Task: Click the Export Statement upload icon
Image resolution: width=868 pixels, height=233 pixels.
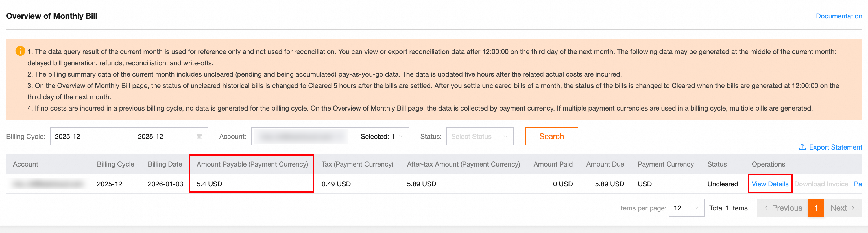Action: click(802, 147)
